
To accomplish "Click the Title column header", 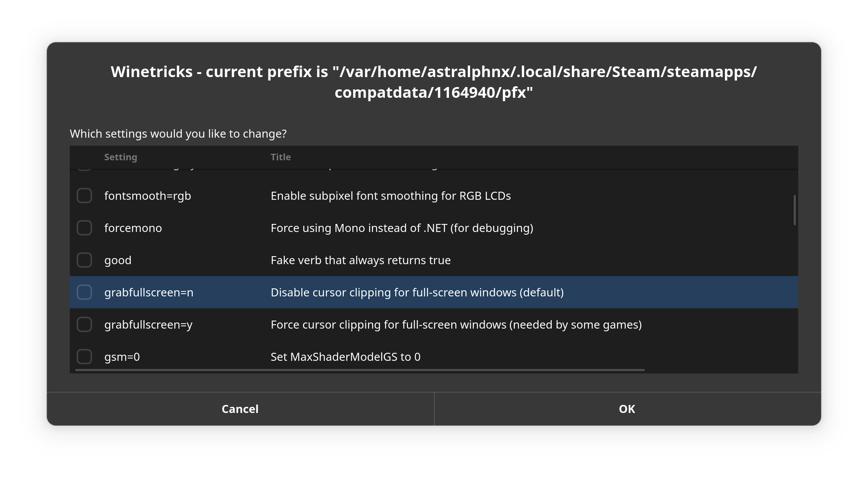I will point(281,157).
